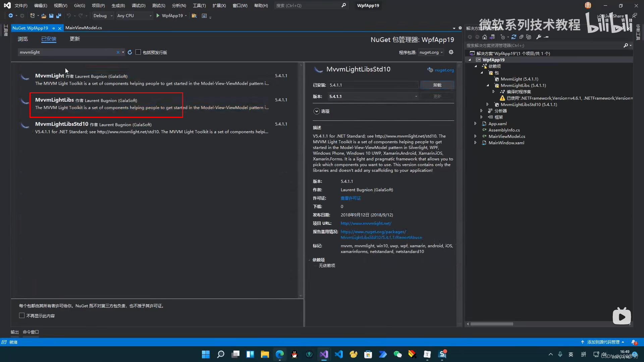Open WeChat from taskbar

pyautogui.click(x=397, y=354)
